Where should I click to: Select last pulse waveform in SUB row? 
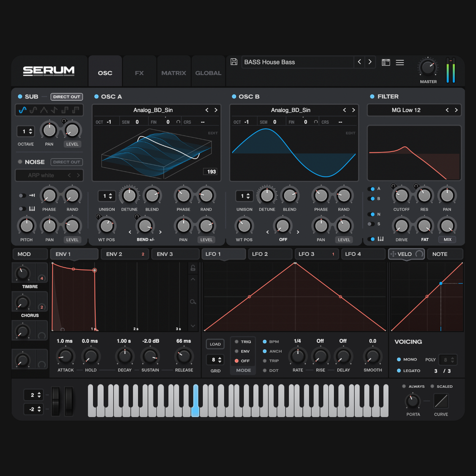(x=76, y=110)
